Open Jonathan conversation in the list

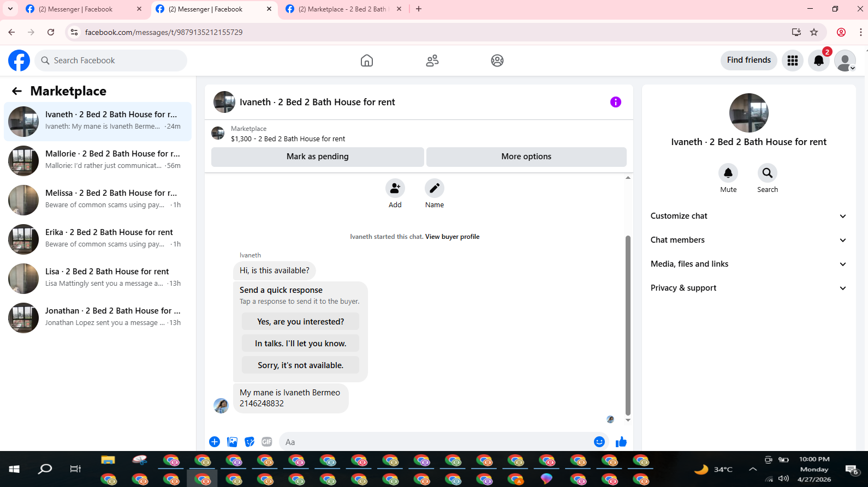point(98,317)
